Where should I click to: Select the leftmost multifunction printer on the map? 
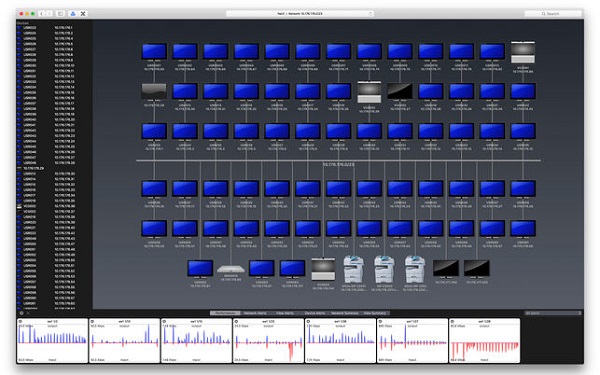click(x=354, y=269)
